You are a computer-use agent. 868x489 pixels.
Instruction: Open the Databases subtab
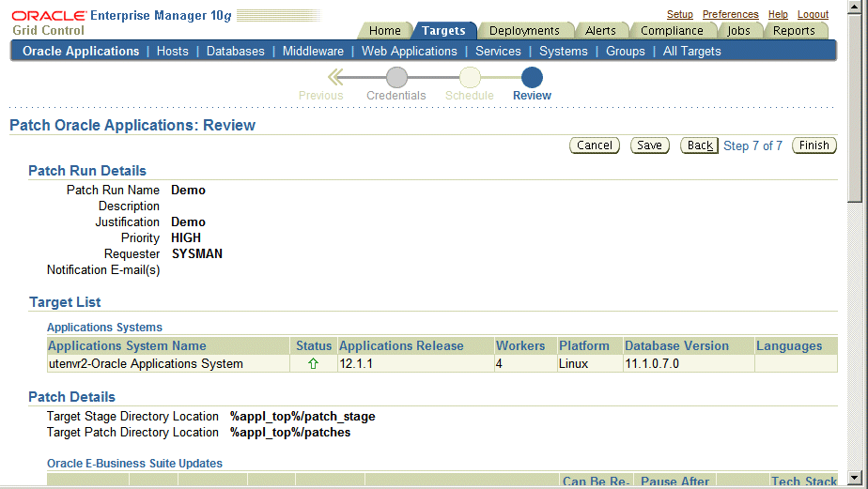point(235,51)
